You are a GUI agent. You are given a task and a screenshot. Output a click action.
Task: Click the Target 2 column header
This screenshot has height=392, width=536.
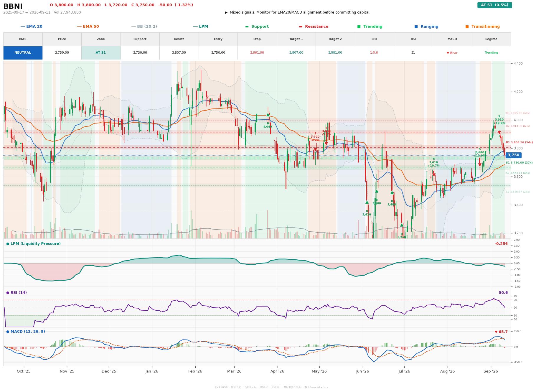tap(335, 39)
